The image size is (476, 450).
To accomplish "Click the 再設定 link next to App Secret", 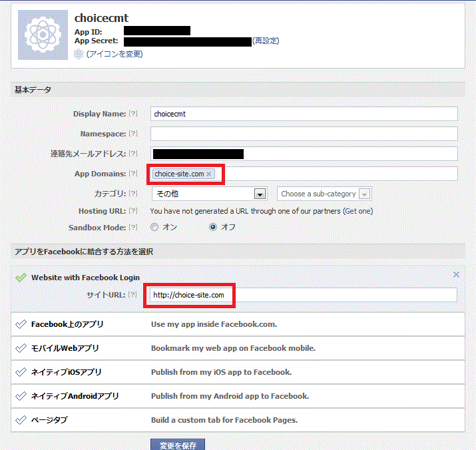I will (x=266, y=41).
